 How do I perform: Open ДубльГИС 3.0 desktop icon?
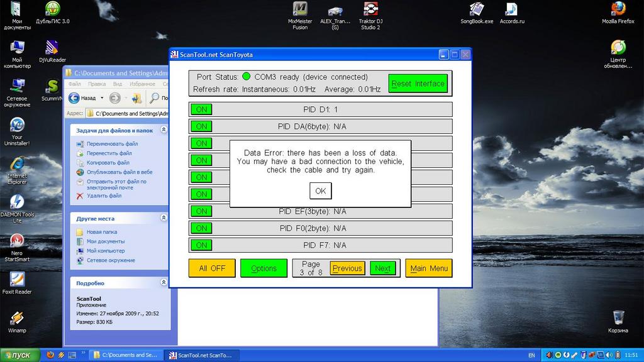pos(53,13)
